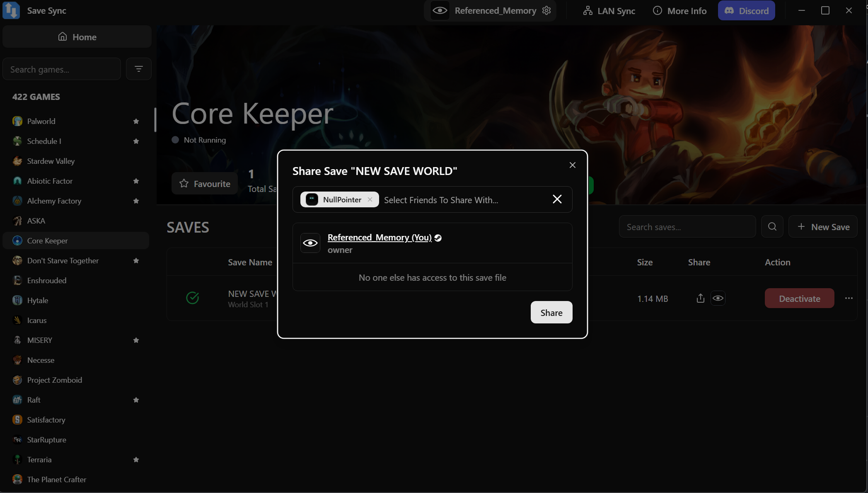Toggle favourite star for Don't Starve Together

click(x=136, y=260)
